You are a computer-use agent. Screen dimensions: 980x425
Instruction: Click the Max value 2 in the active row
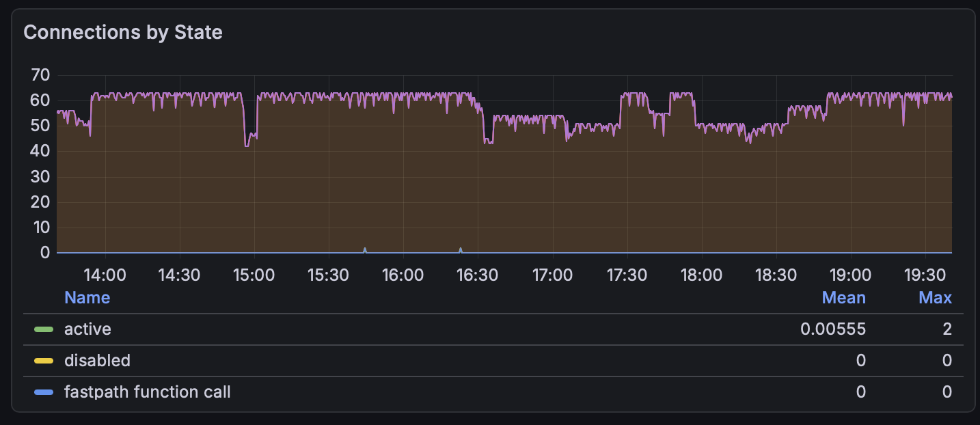point(947,329)
